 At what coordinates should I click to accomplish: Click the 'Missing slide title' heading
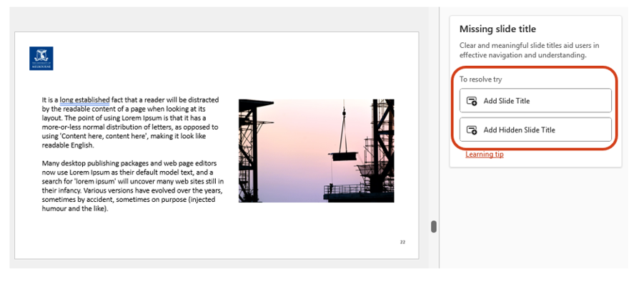(x=497, y=29)
